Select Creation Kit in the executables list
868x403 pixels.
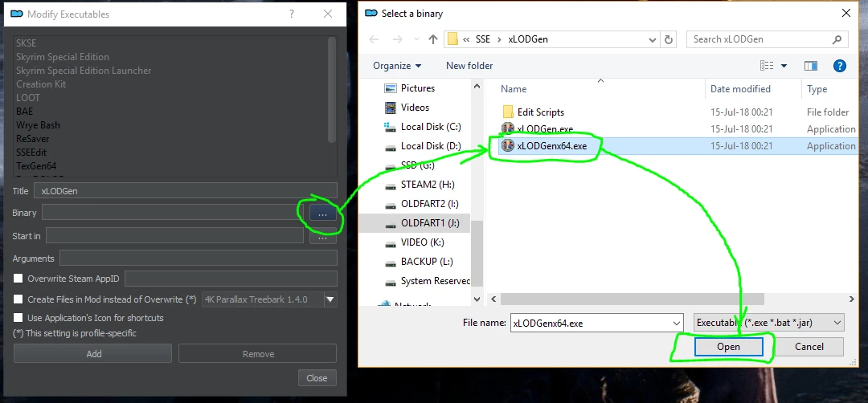coord(41,84)
